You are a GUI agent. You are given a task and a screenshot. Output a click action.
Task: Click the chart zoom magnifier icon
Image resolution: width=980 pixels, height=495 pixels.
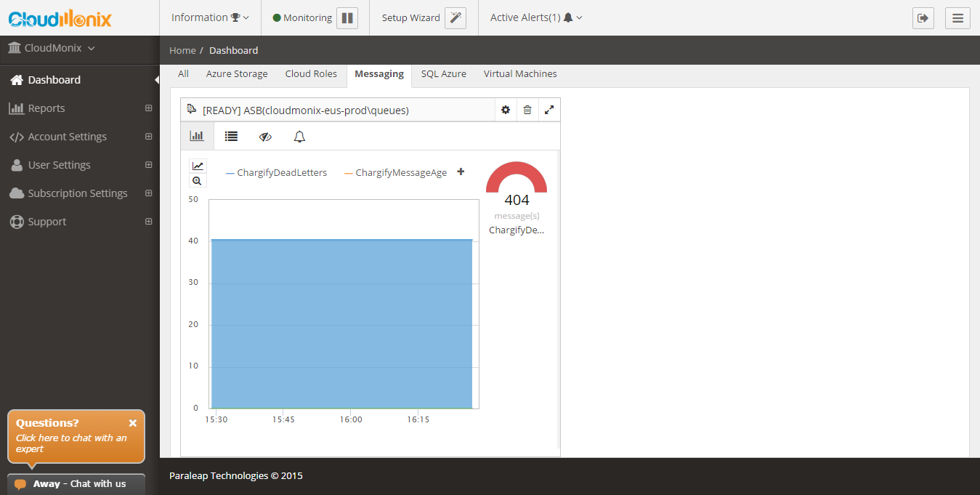[198, 181]
